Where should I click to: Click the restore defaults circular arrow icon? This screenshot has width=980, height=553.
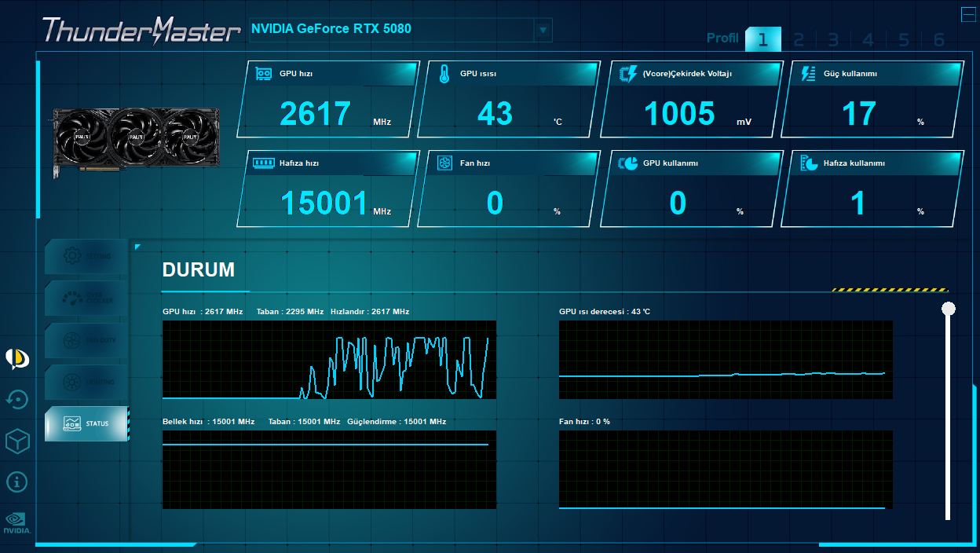click(x=17, y=400)
